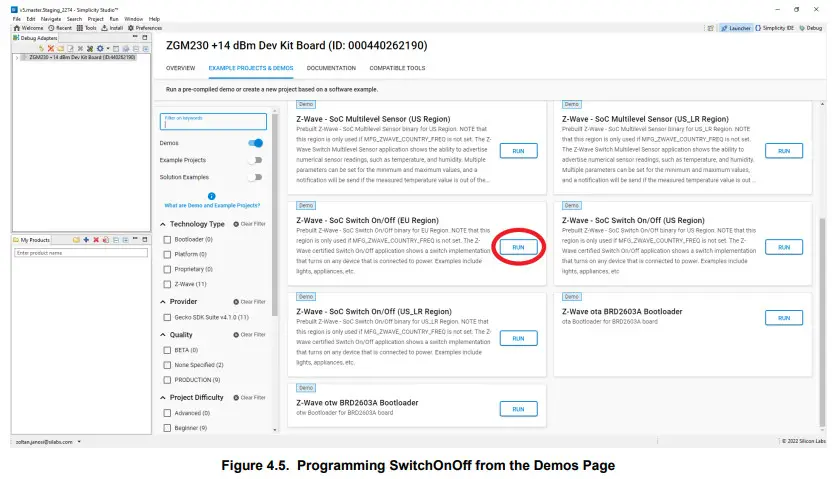Expand all in My Products panel

coord(125,240)
